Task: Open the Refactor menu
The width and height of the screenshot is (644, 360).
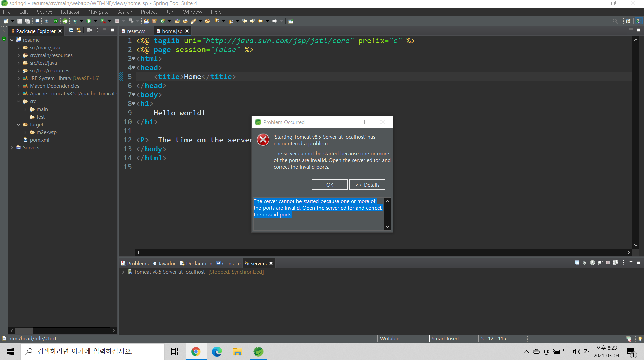Action: point(70,12)
